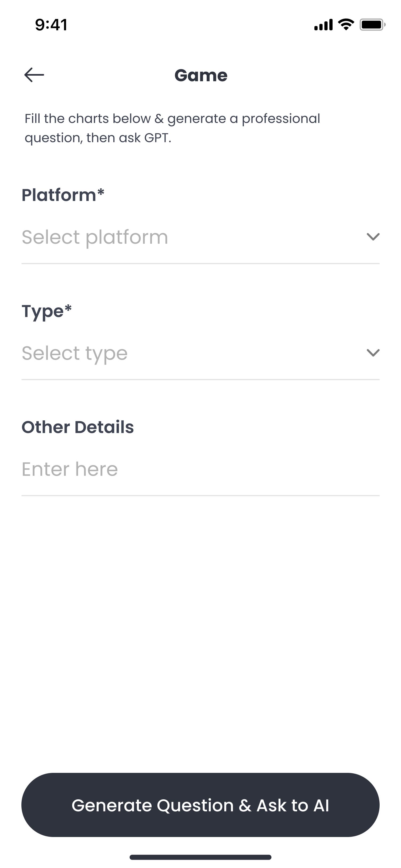Expand the type chevron arrow
Screen dimensions: 401x868
pos(373,353)
